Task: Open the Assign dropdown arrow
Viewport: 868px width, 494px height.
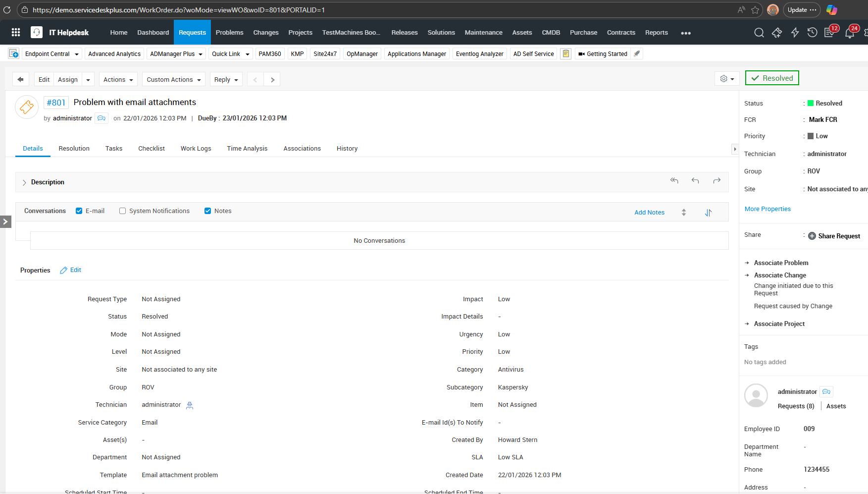Action: pyautogui.click(x=88, y=80)
